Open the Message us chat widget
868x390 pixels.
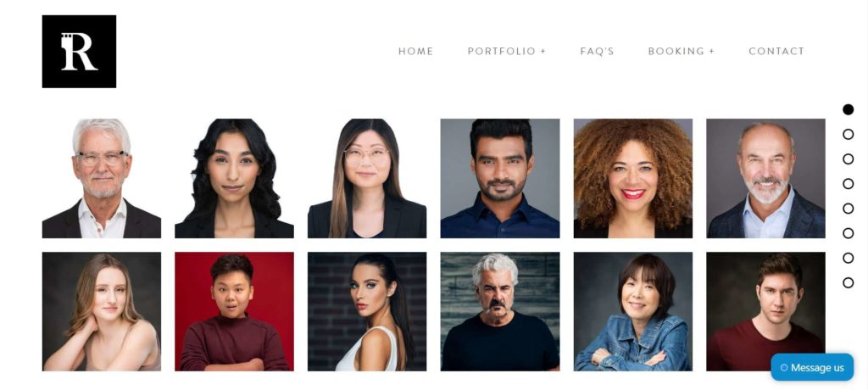812,367
